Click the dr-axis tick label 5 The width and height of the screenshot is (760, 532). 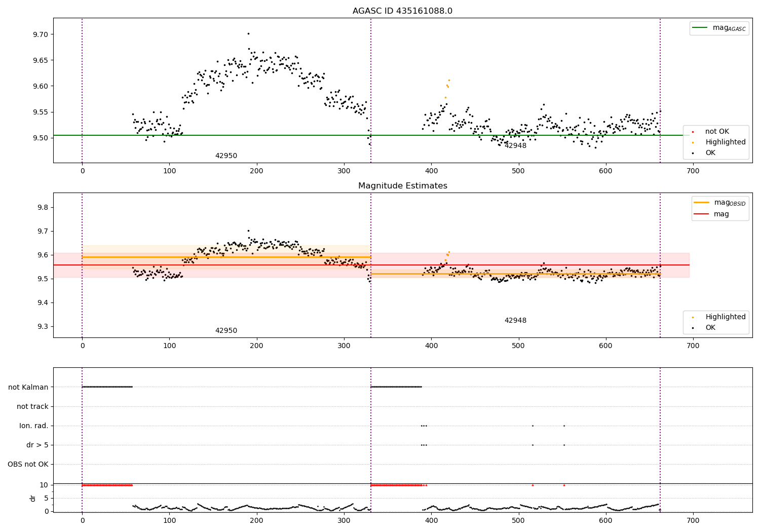click(46, 499)
